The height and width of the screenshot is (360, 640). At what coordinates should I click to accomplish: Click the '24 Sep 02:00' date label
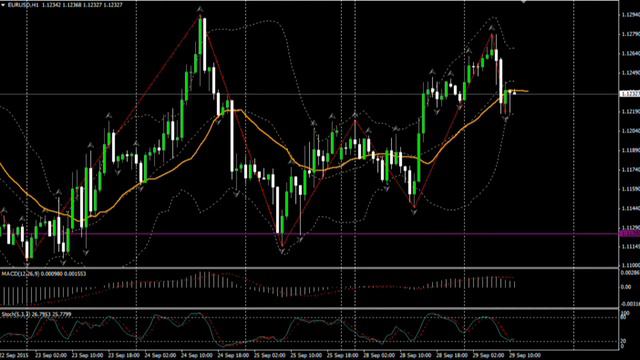[161, 356]
